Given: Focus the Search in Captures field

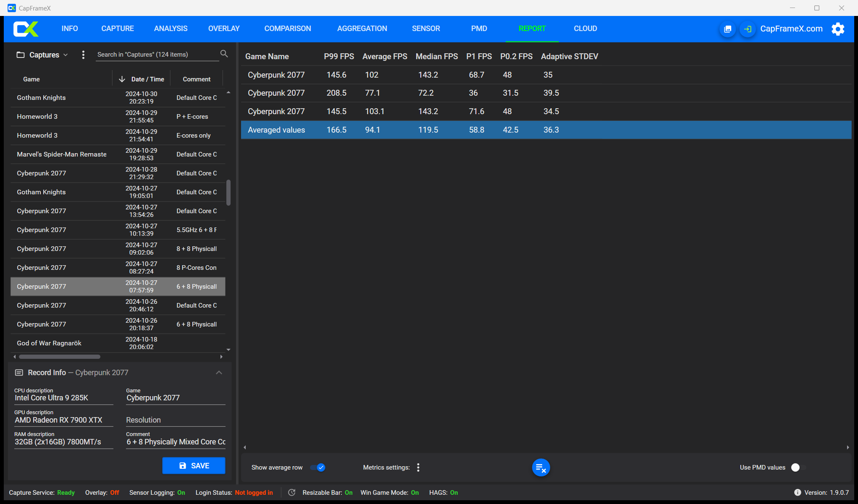Looking at the screenshot, I should 157,55.
